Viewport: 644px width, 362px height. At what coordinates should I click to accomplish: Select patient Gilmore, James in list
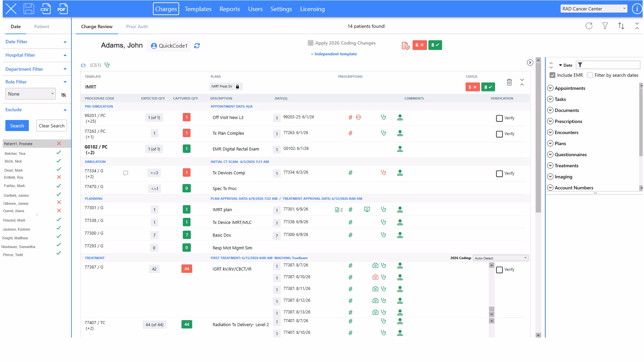point(16,203)
